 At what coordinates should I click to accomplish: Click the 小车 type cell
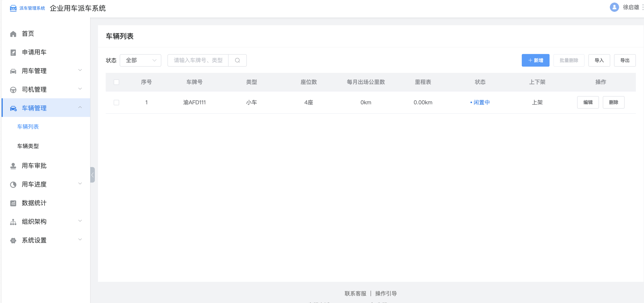pos(251,102)
